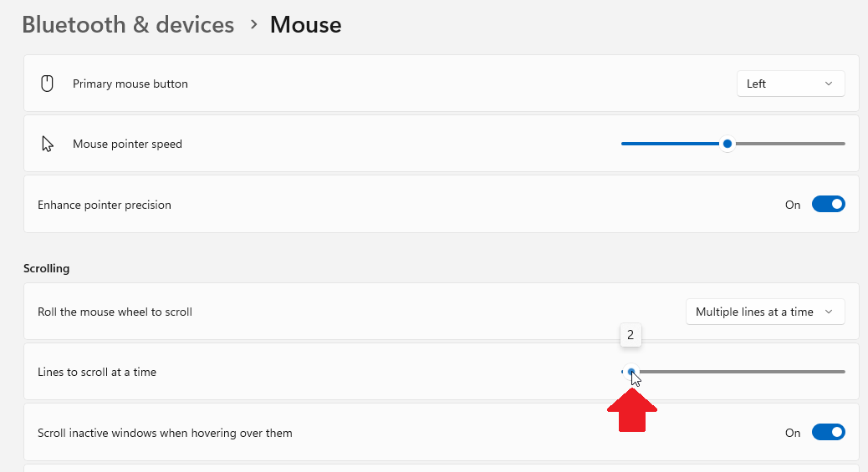Click the Roll the mouse wheel to scroll row

pyautogui.click(x=442, y=312)
